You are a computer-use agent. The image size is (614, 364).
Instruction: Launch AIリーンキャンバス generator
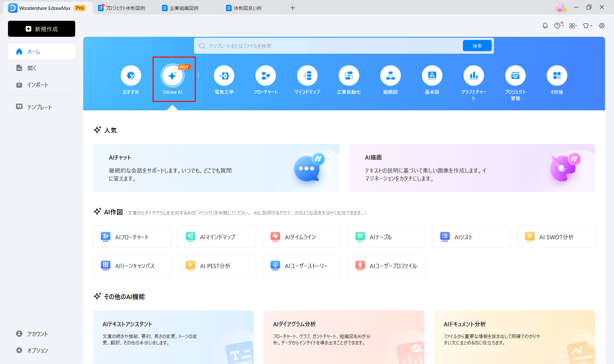tap(132, 265)
